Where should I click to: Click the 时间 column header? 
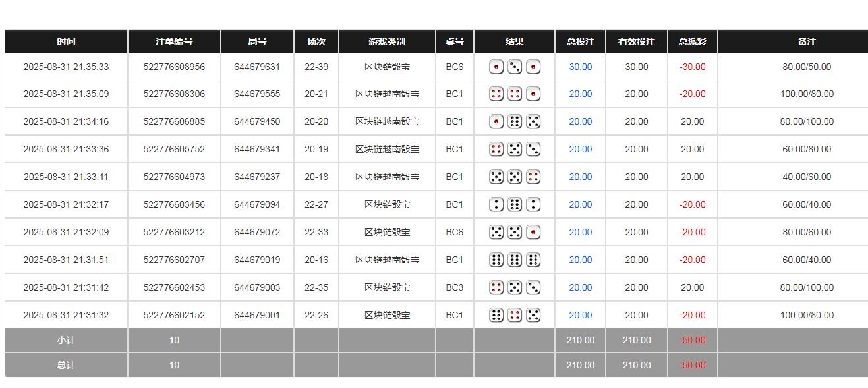point(66,41)
